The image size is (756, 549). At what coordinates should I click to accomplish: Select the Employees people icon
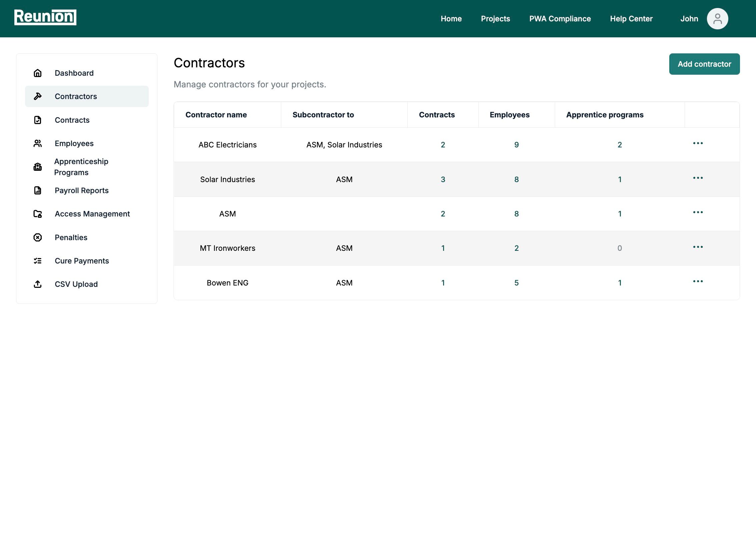[x=37, y=143]
